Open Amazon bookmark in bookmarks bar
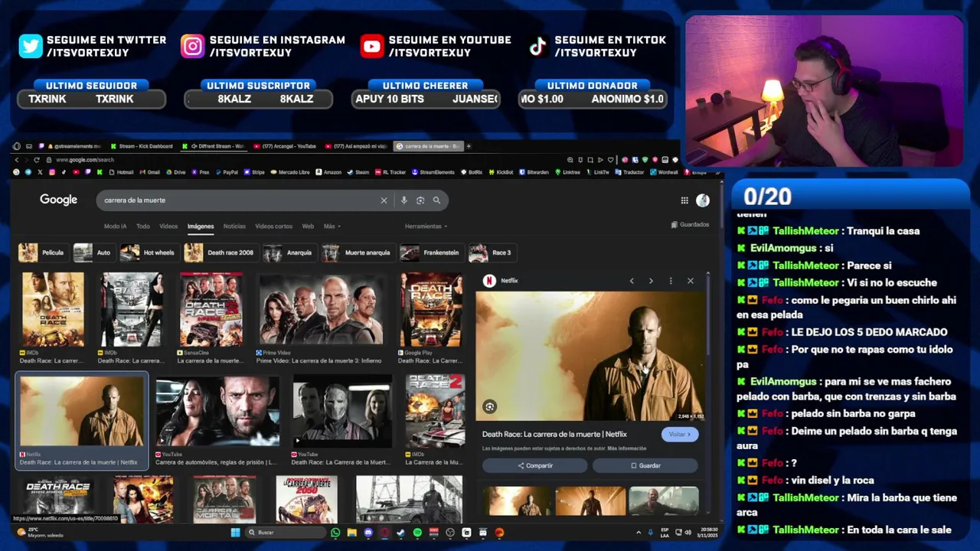This screenshot has height=551, width=980. (x=328, y=172)
